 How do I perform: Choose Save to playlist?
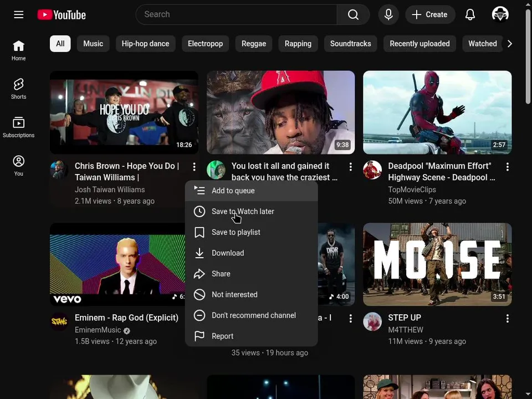point(252,232)
